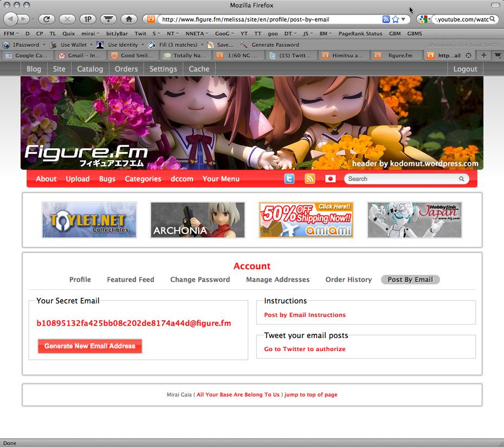This screenshot has width=504, height=447.
Task: Open the DT bookmarks folder
Action: [290, 34]
